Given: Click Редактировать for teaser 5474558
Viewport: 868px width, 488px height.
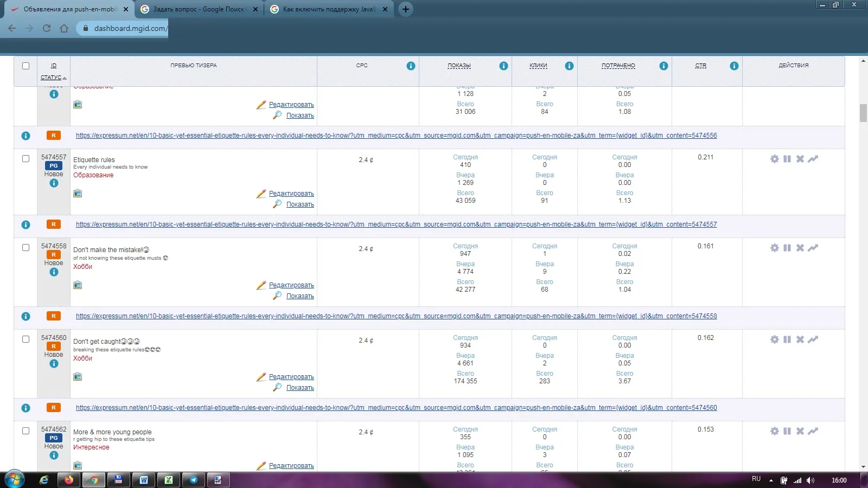Looking at the screenshot, I should [291, 285].
